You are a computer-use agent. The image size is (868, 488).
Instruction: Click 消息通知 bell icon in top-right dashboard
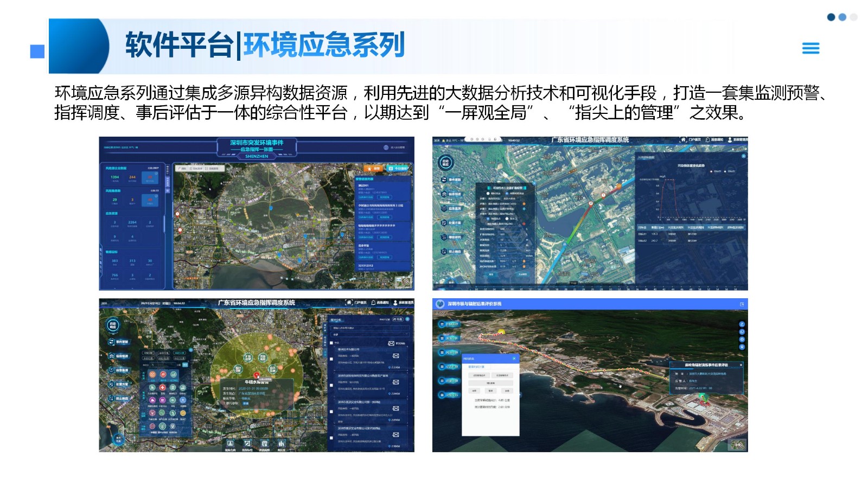point(707,140)
